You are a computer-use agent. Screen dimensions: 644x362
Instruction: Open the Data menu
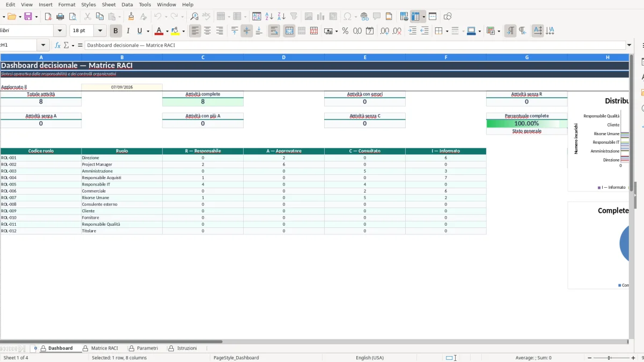click(x=127, y=4)
